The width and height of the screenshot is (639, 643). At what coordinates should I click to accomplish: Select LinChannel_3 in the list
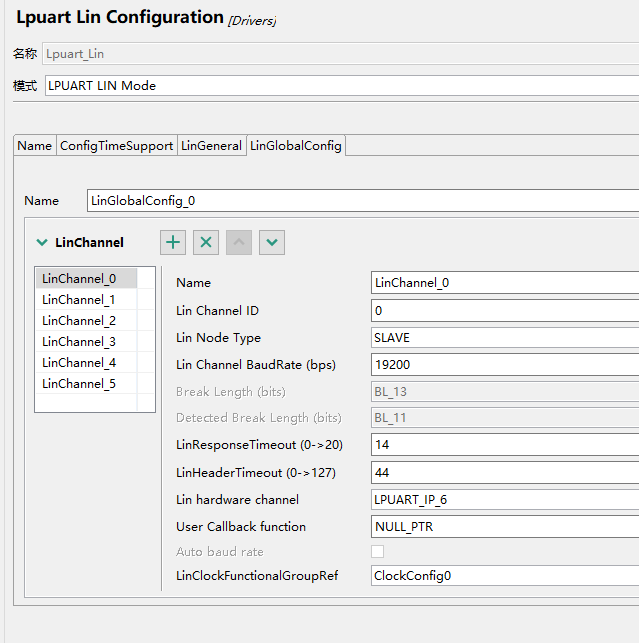click(79, 342)
